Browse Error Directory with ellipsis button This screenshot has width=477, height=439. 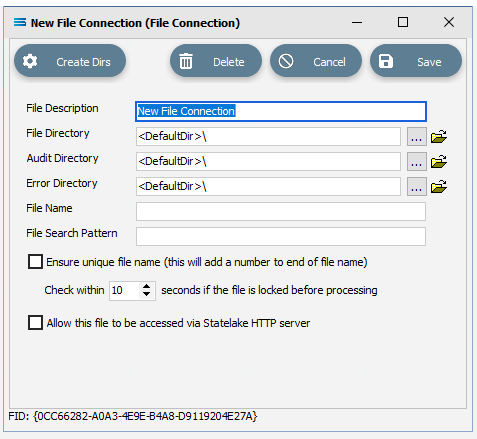(417, 187)
